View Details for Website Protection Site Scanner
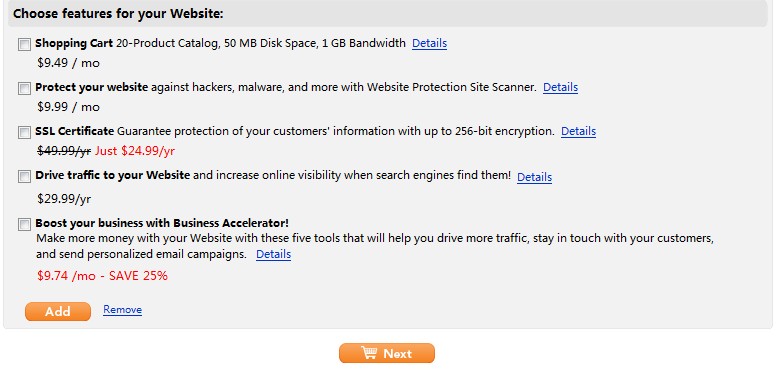Screen dimensions: 777x377 point(560,88)
